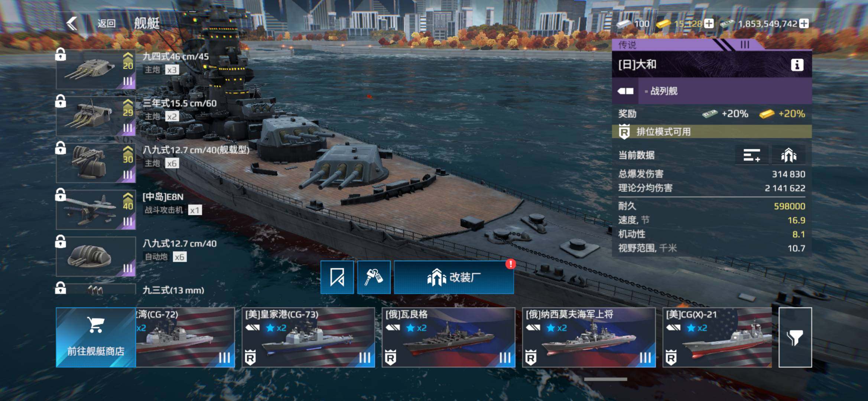Go to ship store via 前往舰艇商店
Screen dimensions: 868x401
pos(96,337)
